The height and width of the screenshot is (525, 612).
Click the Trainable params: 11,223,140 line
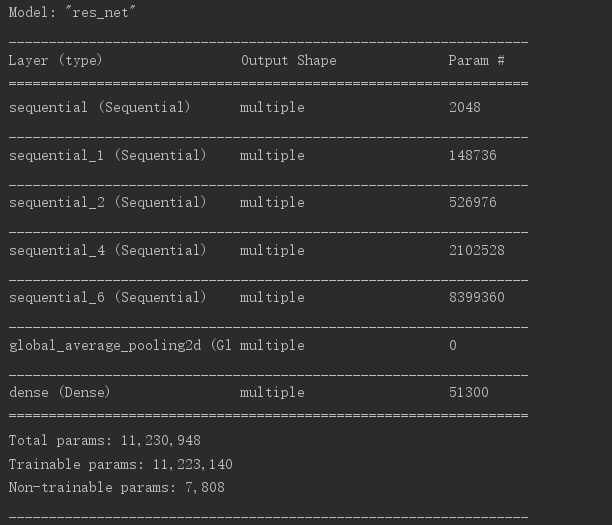(x=121, y=464)
